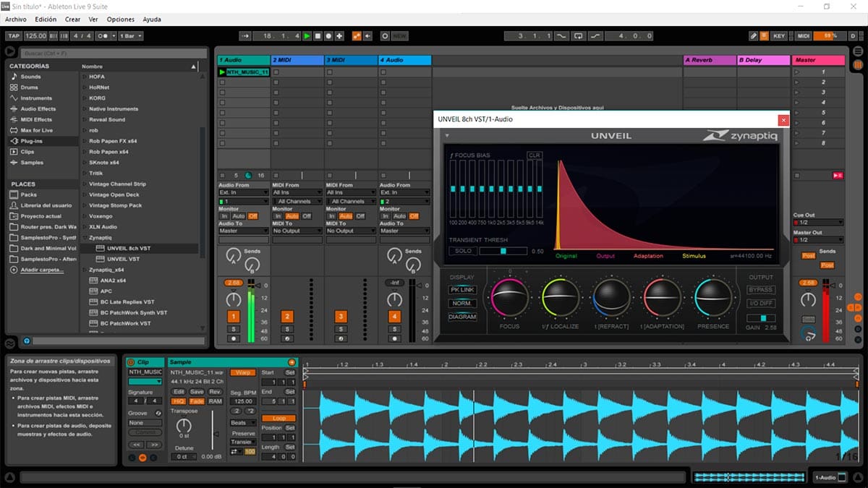
Task: Click the UNVEIL output Gain slider
Action: [x=761, y=318]
